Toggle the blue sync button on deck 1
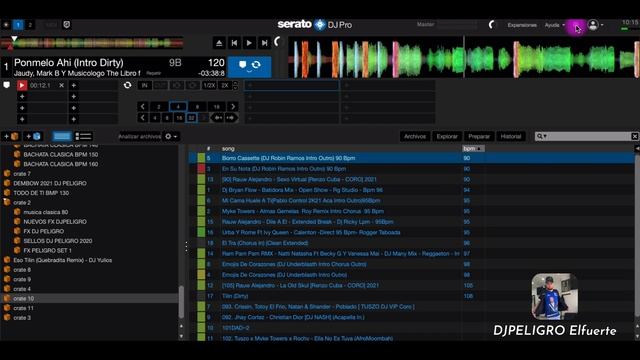 pyautogui.click(x=249, y=66)
